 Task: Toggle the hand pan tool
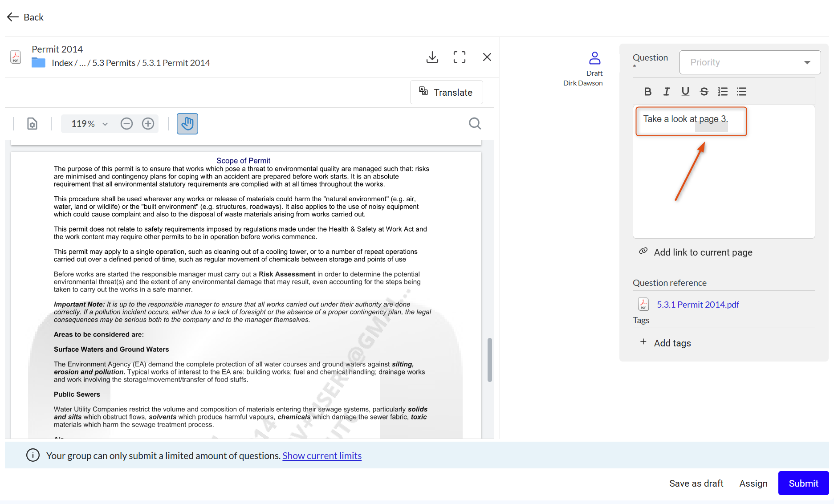[187, 123]
